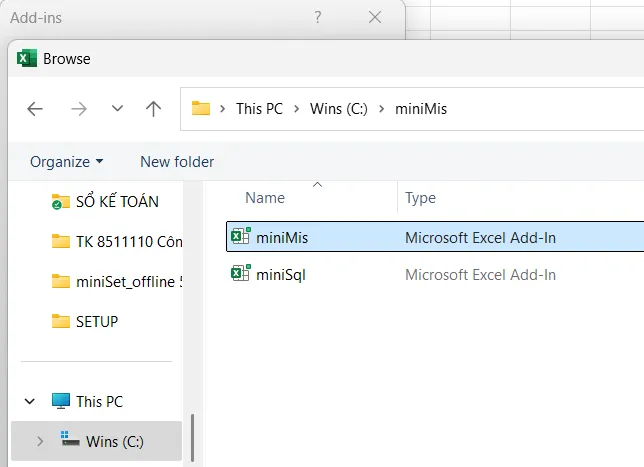Click the SỔ KẾ TOÁN synced folder icon
The image size is (644, 467).
(x=60, y=202)
